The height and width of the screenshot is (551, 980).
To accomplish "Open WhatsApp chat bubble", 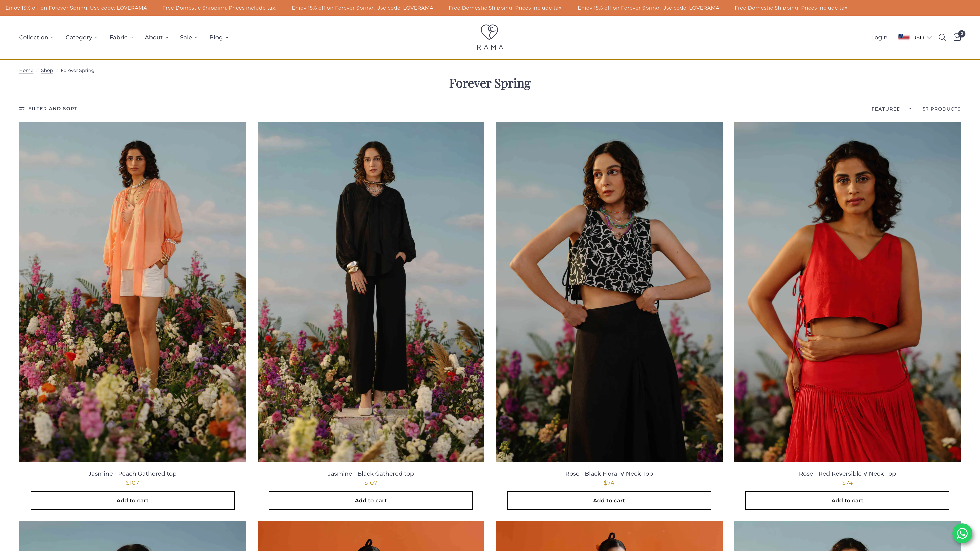I will [x=962, y=534].
